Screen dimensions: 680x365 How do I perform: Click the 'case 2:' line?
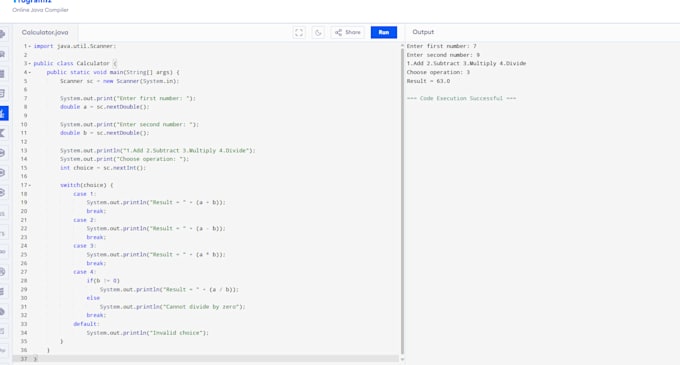85,220
